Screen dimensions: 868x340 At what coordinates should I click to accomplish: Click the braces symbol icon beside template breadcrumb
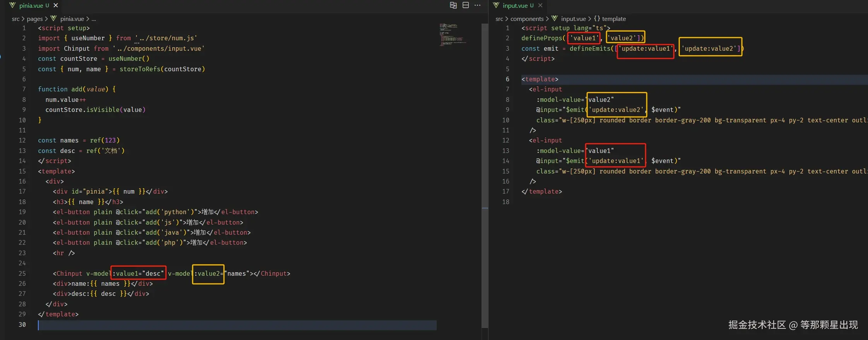[597, 18]
